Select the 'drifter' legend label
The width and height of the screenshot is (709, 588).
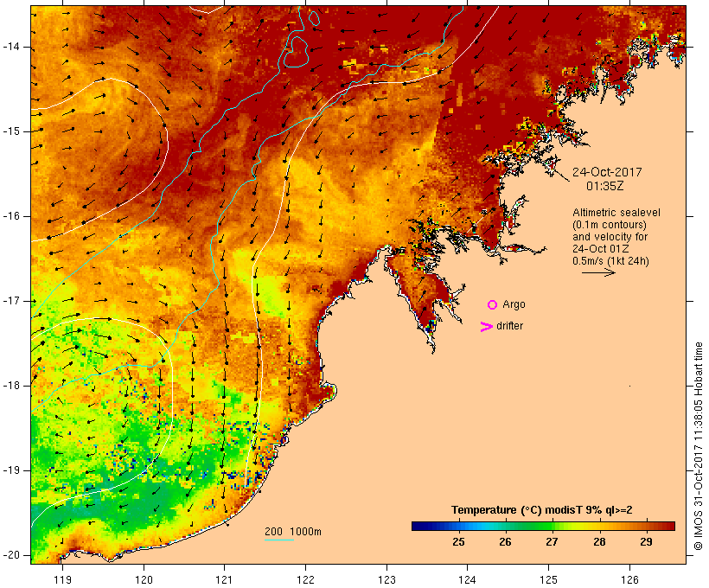tap(509, 326)
